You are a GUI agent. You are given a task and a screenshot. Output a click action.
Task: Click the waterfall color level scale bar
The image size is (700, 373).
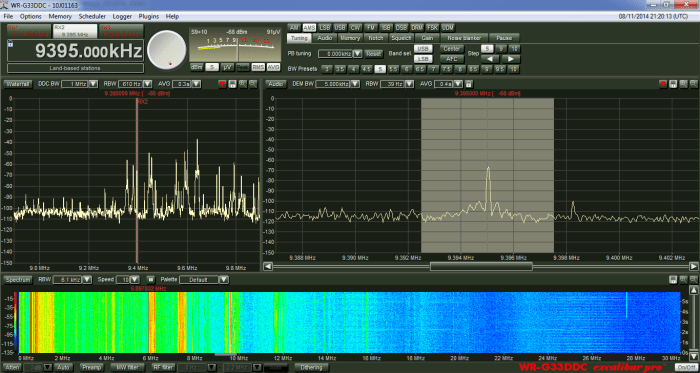[x=16, y=322]
